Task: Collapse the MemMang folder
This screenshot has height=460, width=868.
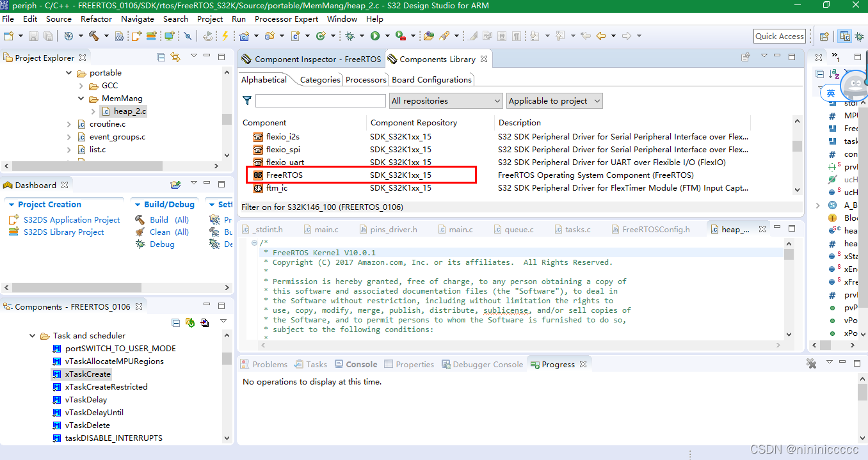Action: tap(81, 99)
